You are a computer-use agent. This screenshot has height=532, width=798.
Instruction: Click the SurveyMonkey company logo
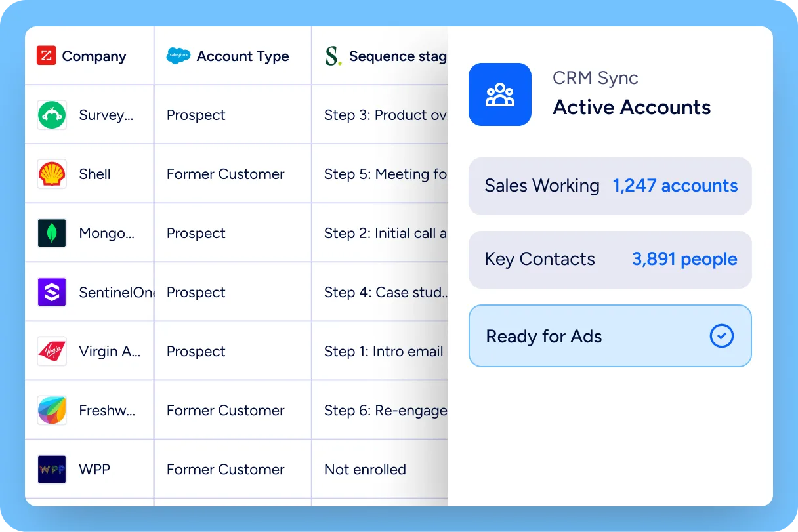tap(52, 115)
